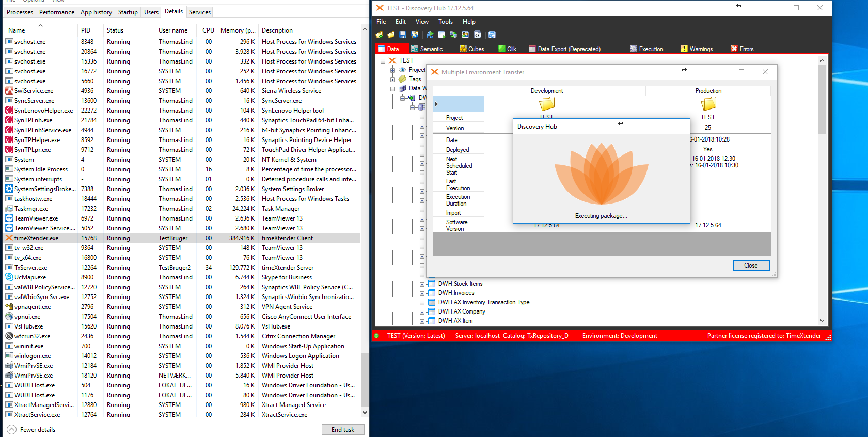This screenshot has height=437, width=868.
Task: Switch to the Data Export (Deprecated) tab
Action: pyautogui.click(x=565, y=49)
